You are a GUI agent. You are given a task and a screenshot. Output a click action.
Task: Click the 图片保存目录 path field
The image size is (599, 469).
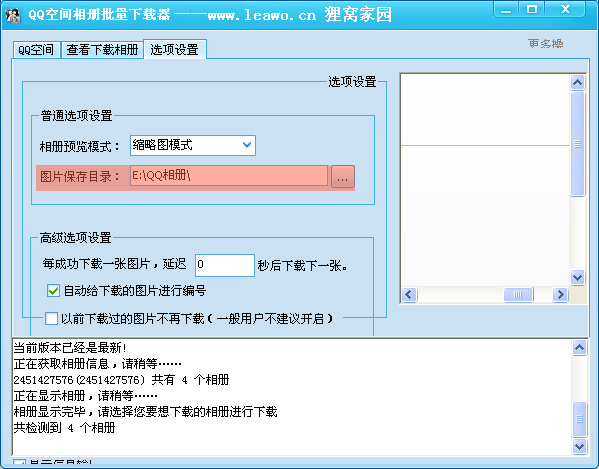click(x=229, y=176)
